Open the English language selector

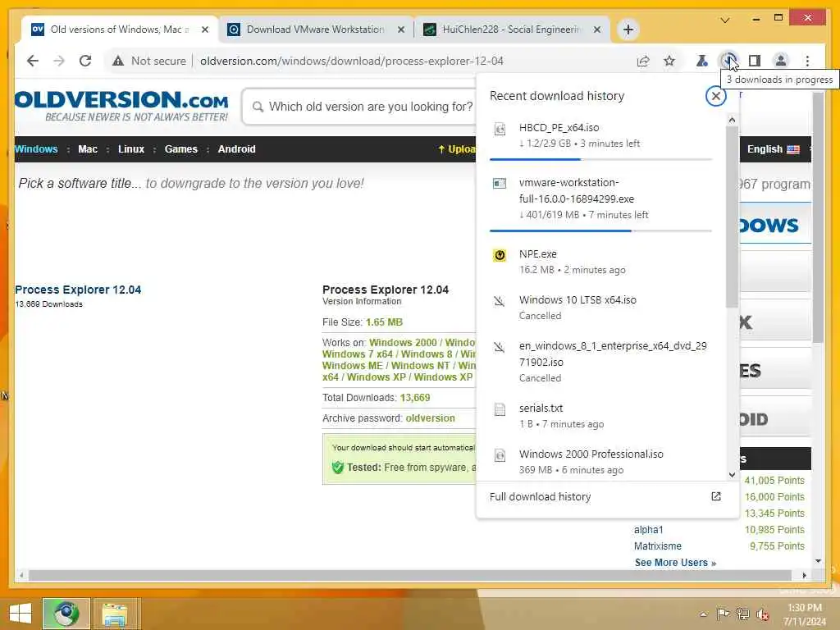(x=773, y=149)
